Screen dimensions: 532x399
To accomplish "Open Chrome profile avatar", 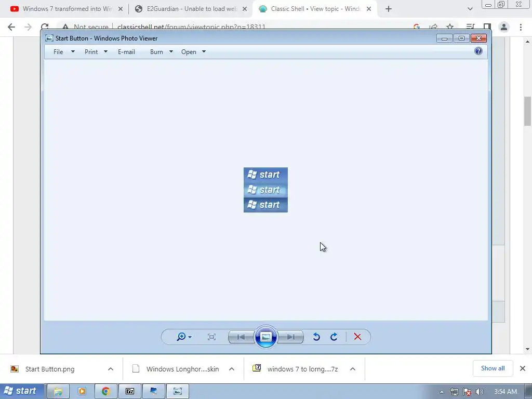I will click(x=504, y=27).
